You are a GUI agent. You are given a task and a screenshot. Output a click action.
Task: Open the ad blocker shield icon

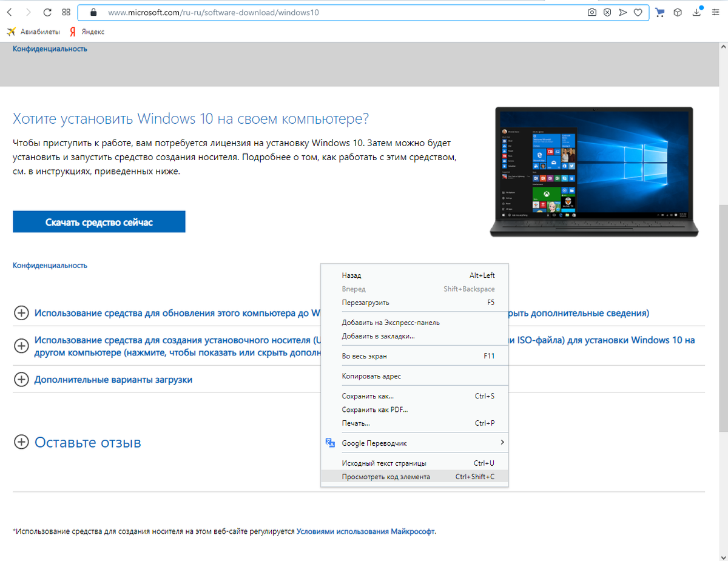(x=607, y=12)
